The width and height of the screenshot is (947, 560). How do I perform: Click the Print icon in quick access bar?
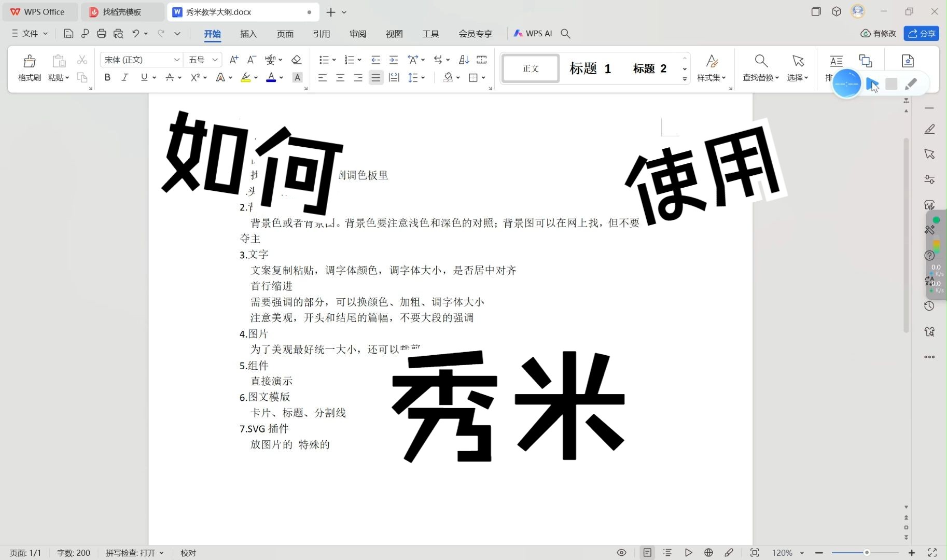[x=102, y=34]
